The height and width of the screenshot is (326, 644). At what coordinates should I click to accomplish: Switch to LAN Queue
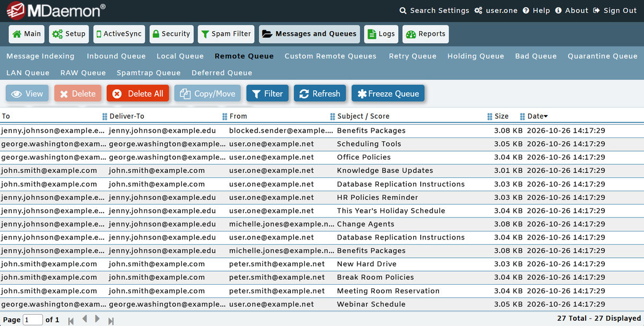point(28,73)
